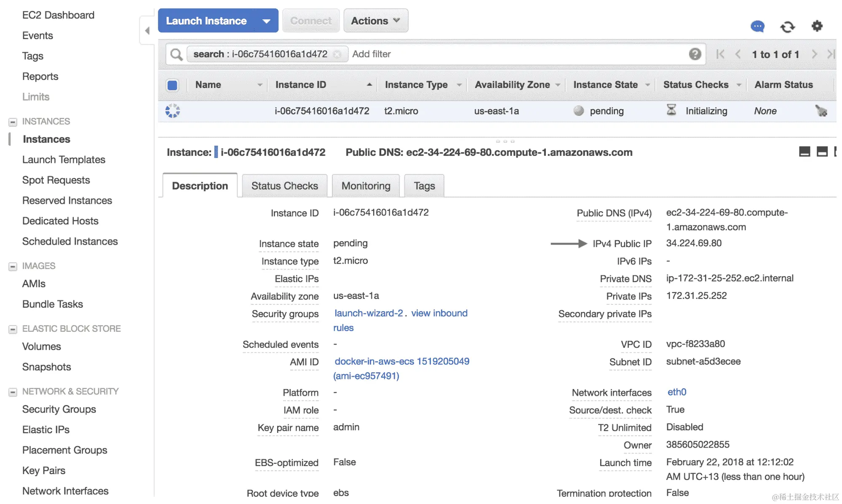
Task: Open the filter help question mark
Action: tap(695, 54)
